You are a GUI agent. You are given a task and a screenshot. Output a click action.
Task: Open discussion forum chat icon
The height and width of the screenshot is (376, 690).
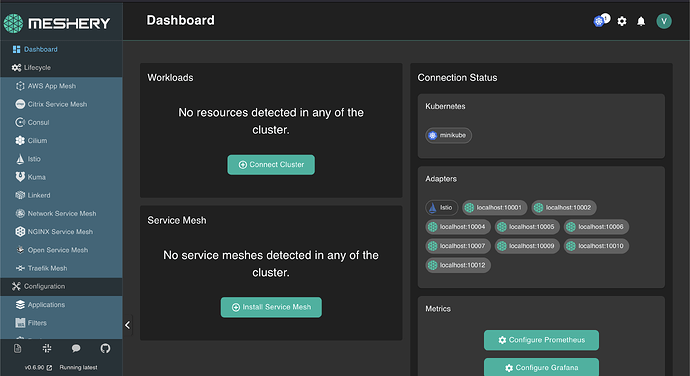[76, 348]
